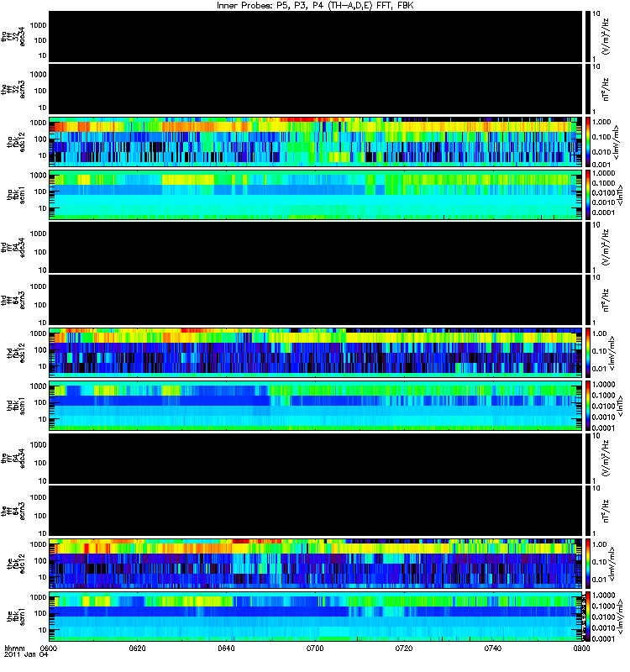The width and height of the screenshot is (630, 672).
Task: Click the "hhmm" axis caption
Action: coord(14,648)
